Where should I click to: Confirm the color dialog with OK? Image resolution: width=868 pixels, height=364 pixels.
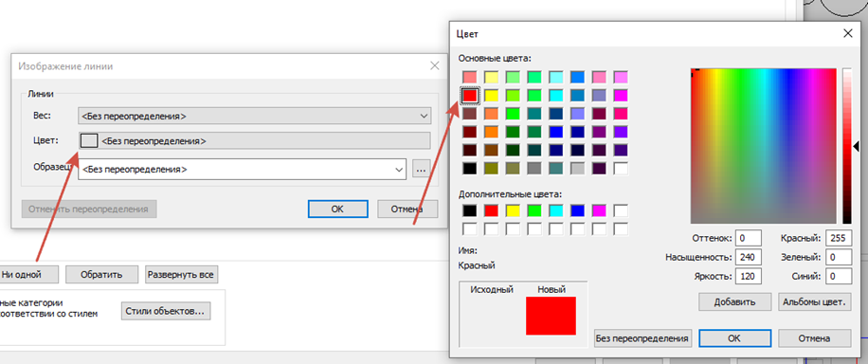pos(734,338)
